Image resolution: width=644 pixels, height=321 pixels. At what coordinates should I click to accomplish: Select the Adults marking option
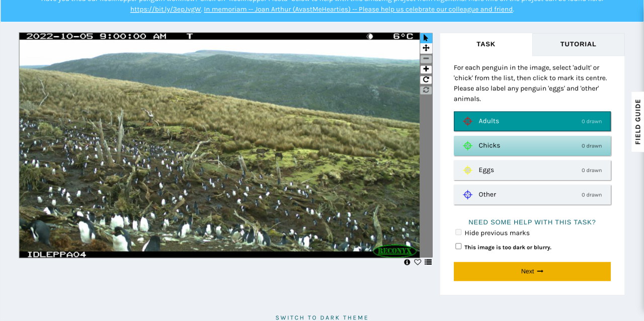point(532,121)
